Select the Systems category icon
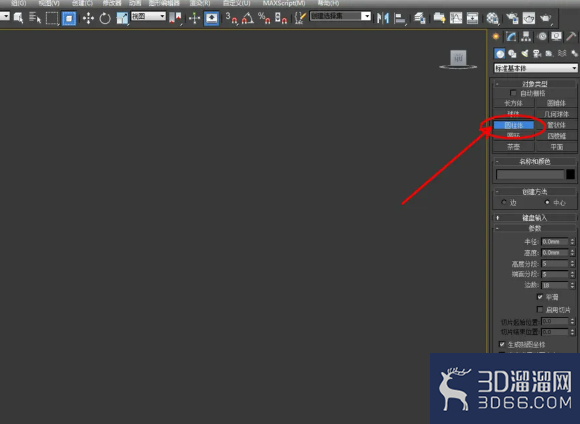Image resolution: width=580 pixels, height=424 pixels. tap(574, 54)
